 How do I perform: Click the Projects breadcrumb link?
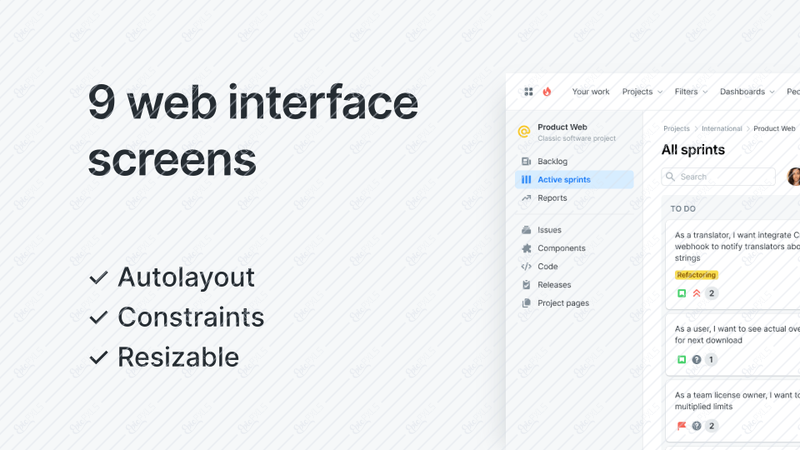coord(676,129)
